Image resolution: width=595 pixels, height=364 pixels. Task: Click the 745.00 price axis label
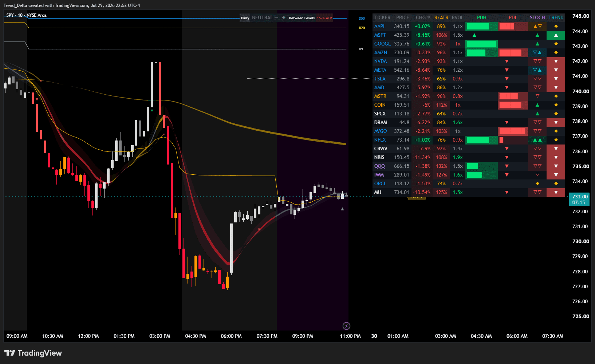pyautogui.click(x=580, y=16)
